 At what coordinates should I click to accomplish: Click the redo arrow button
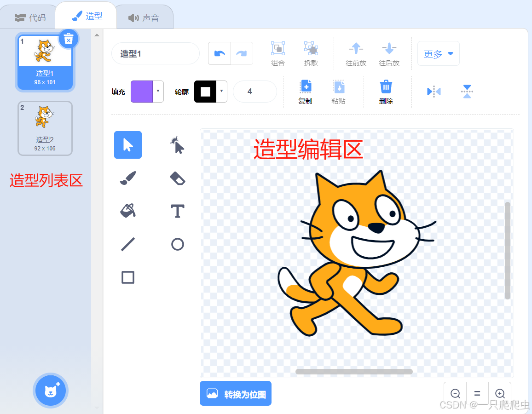[242, 53]
